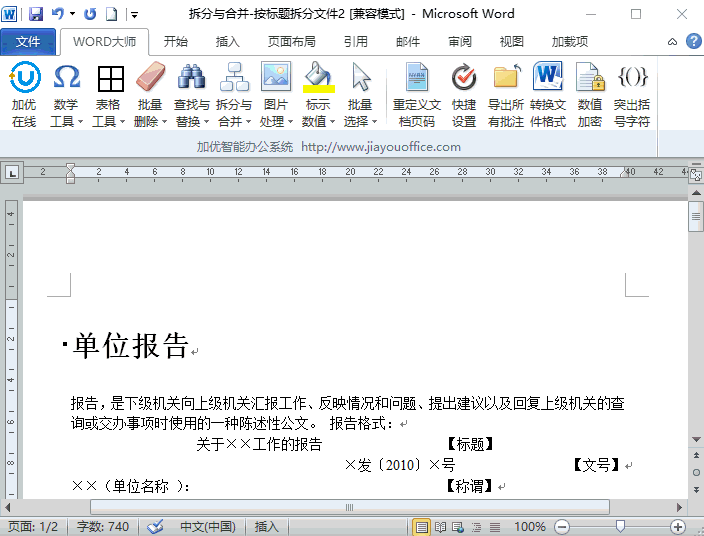
Task: Expand 查找与替换 dropdown arrow
Action: (x=207, y=122)
